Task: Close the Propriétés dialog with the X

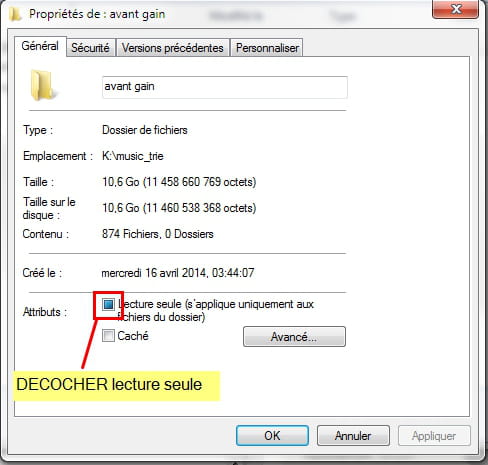Action: point(455,9)
